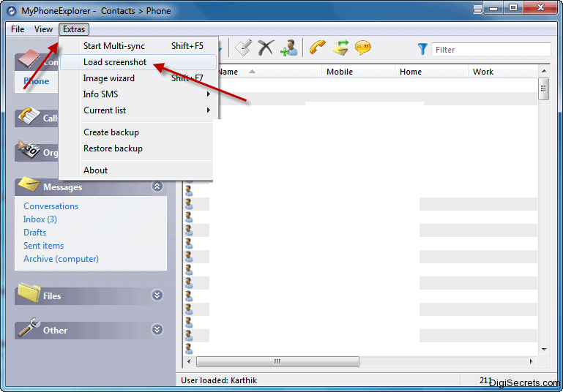Collapse the Messages section

(157, 186)
